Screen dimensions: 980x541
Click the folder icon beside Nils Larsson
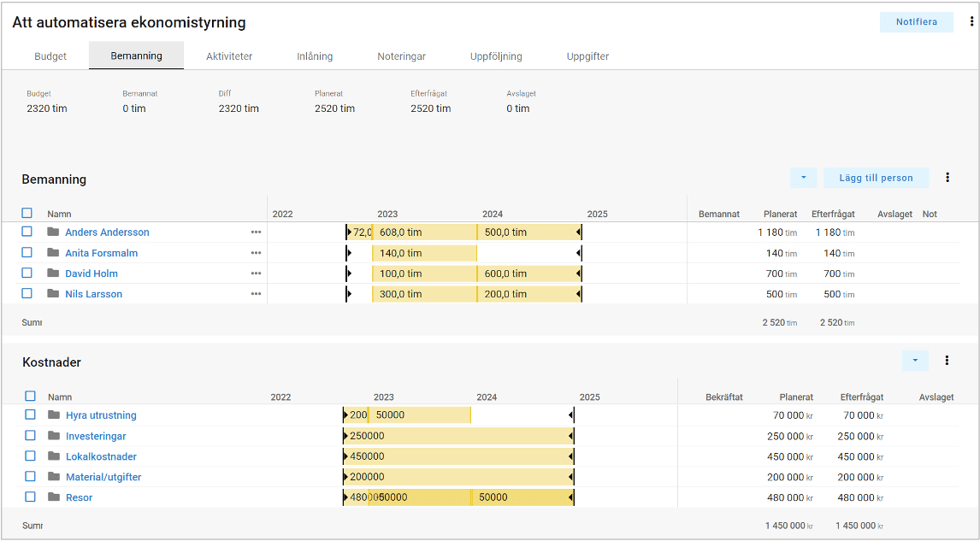[x=53, y=294]
